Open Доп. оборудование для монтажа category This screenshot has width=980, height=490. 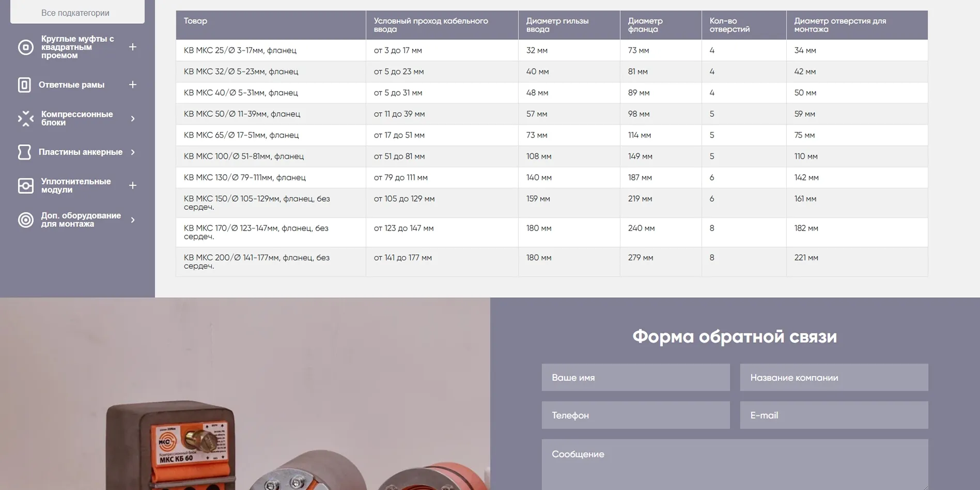[81, 220]
